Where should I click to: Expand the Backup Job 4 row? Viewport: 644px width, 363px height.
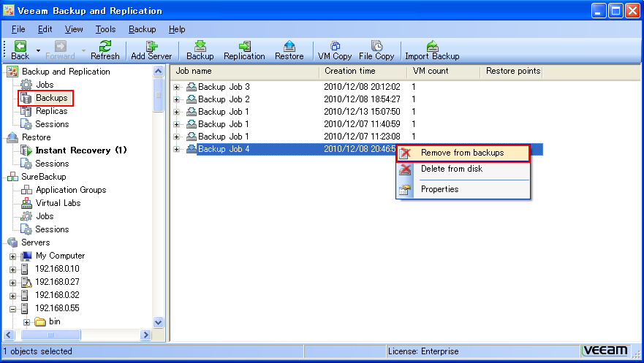pos(177,149)
